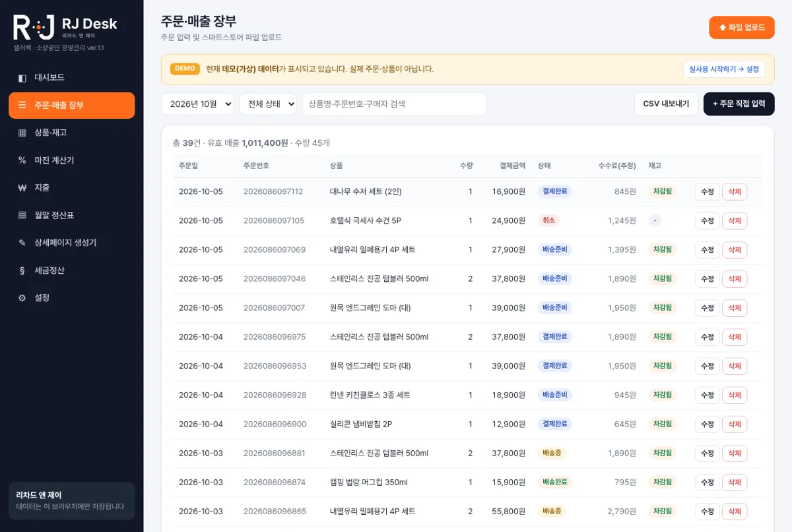Click the RJ Desk logo
This screenshot has height=532, width=792.
[65, 28]
